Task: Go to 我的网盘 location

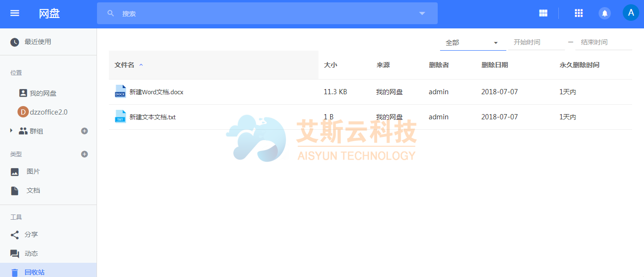Action: pyautogui.click(x=43, y=93)
